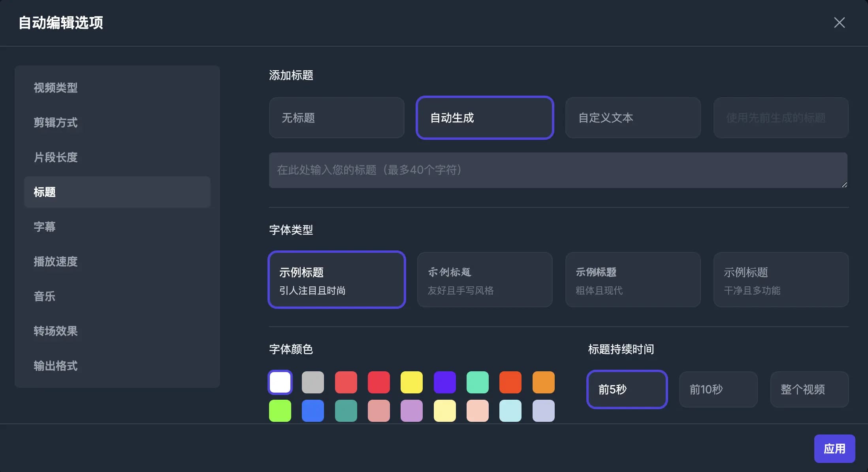Set title duration to 整个视频

(x=809, y=389)
